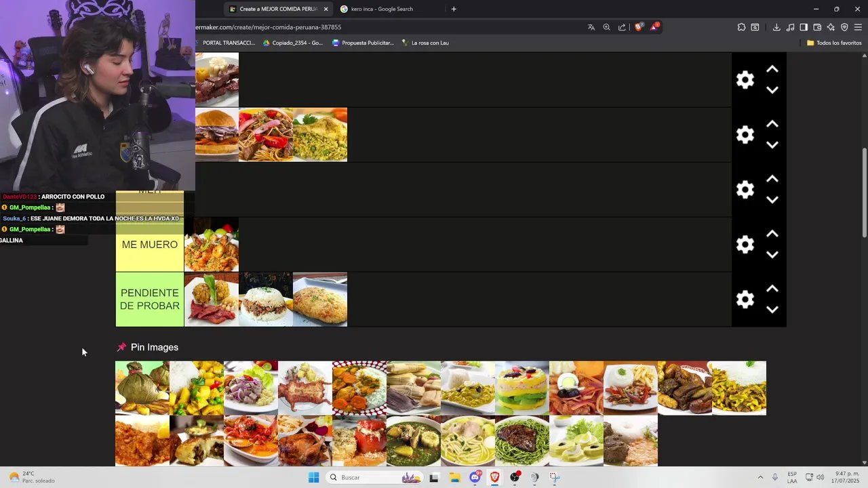The height and width of the screenshot is (488, 868).
Task: Open the browser hamburger menu
Action: point(858,27)
